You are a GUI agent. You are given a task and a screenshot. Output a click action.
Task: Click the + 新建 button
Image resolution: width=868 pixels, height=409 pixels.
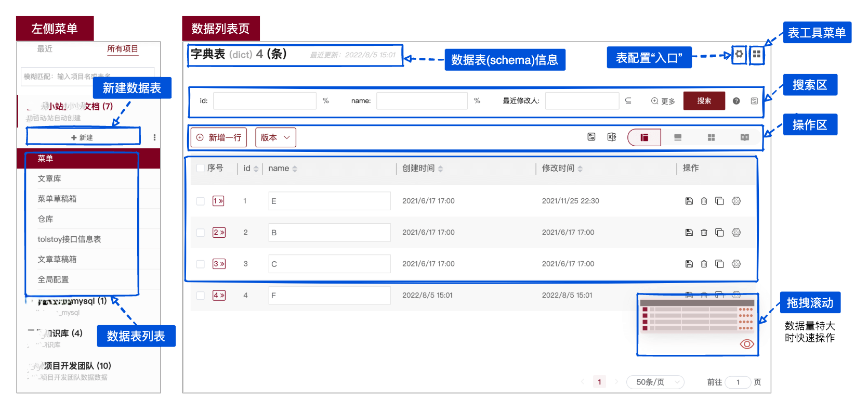tap(83, 137)
